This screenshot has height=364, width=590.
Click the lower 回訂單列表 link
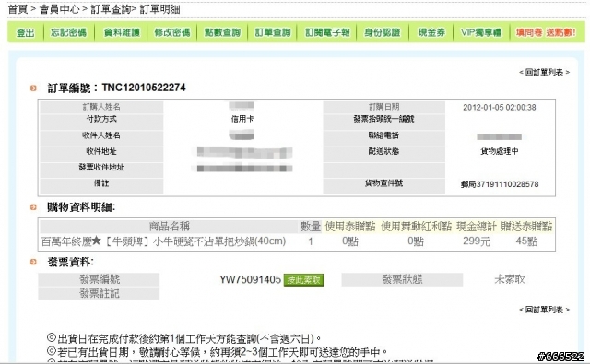pyautogui.click(x=544, y=310)
